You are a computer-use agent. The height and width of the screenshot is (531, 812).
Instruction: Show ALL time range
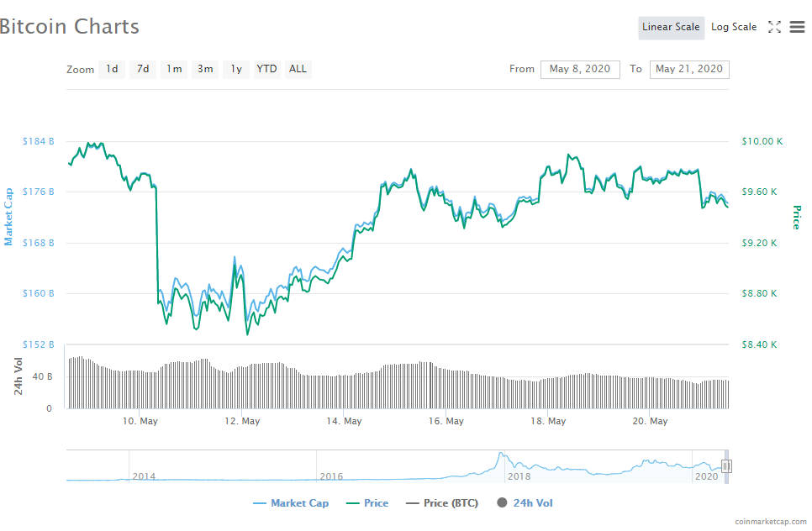298,69
